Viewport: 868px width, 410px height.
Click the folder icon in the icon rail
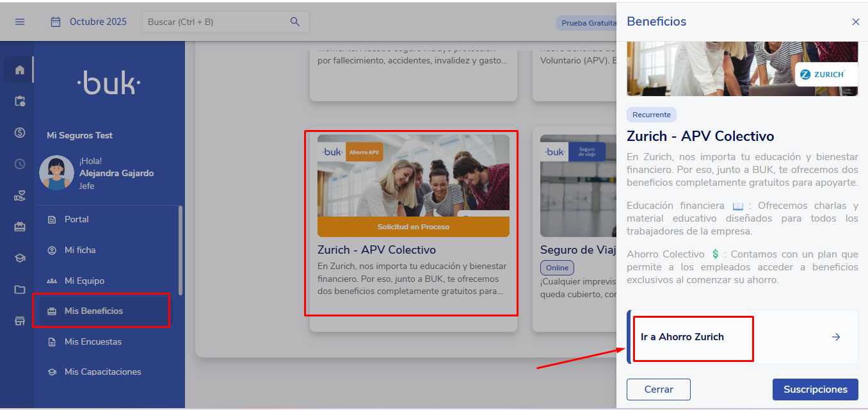[20, 290]
